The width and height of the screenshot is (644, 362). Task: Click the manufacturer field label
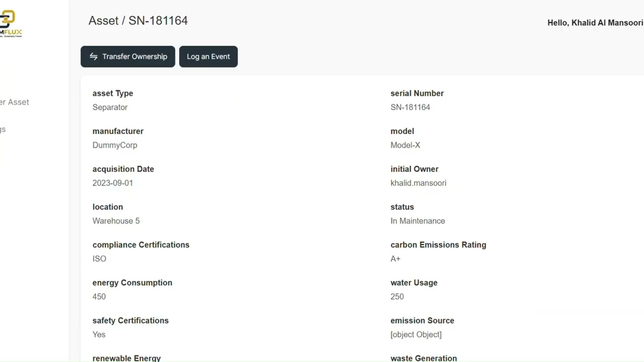(118, 131)
